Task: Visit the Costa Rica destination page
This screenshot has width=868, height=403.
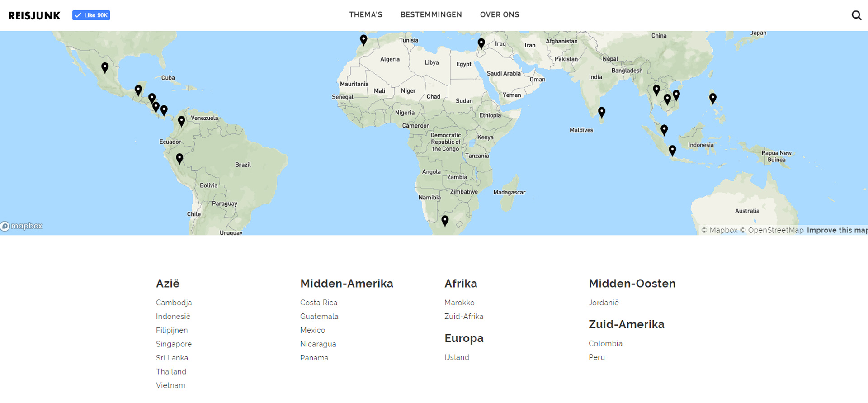Action: (x=318, y=303)
